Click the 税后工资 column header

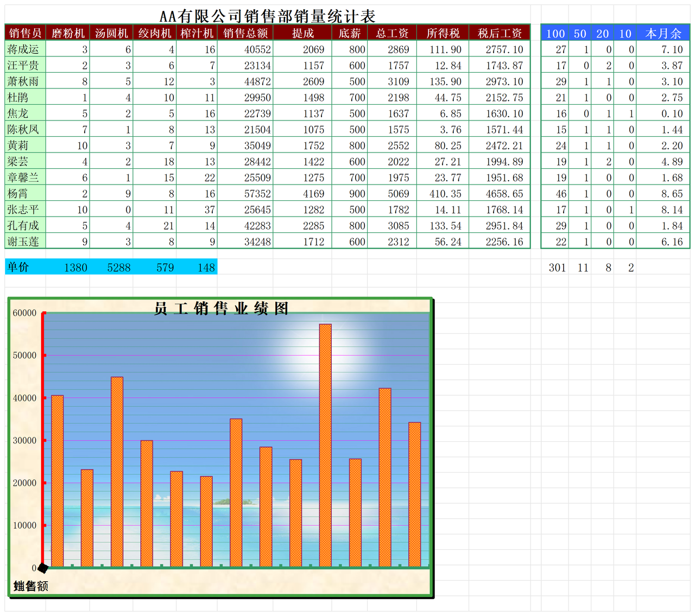coord(500,33)
